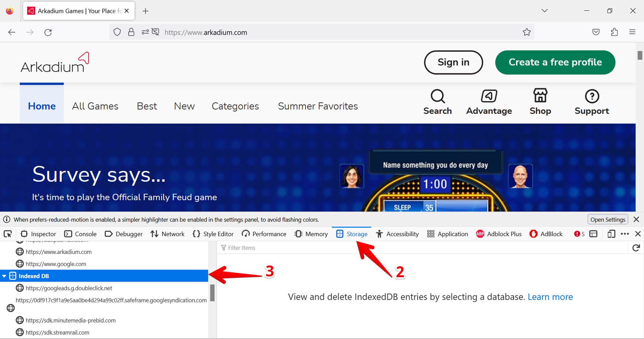The image size is (644, 339).
Task: Switch to the Inspector panel
Action: coord(38,234)
